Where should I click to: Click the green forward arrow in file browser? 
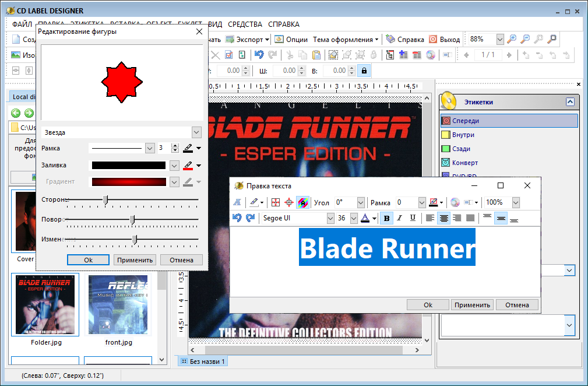pos(29,113)
